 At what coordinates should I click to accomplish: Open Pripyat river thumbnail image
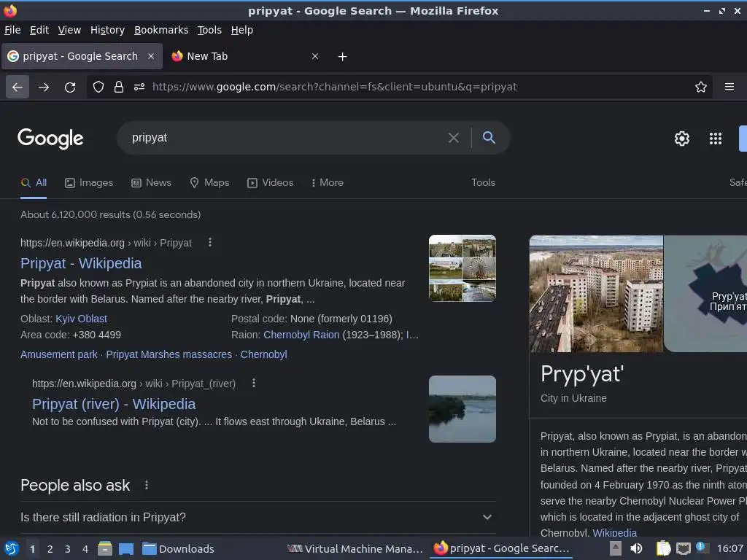[x=462, y=409]
